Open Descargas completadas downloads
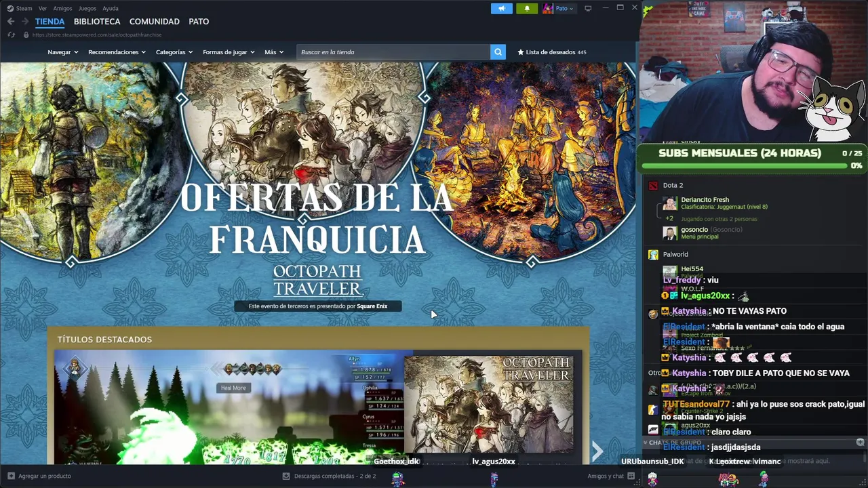This screenshot has width=868, height=488. (x=334, y=476)
